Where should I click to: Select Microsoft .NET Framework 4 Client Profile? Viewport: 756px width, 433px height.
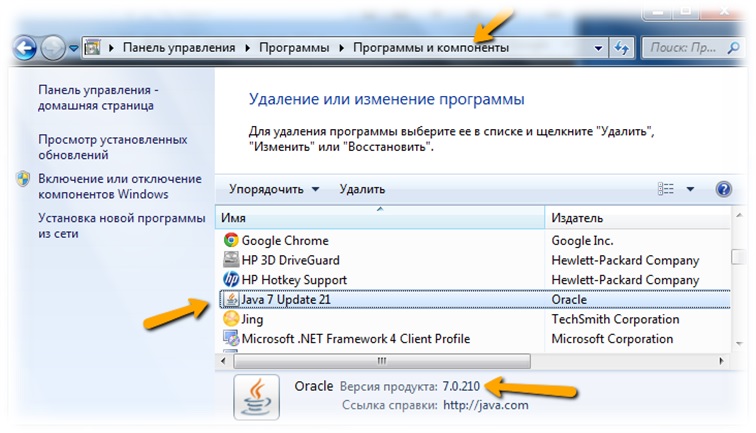point(356,339)
